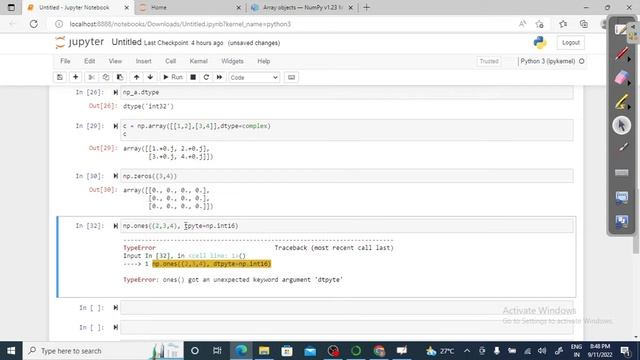Open the Insert menu

click(x=143, y=61)
